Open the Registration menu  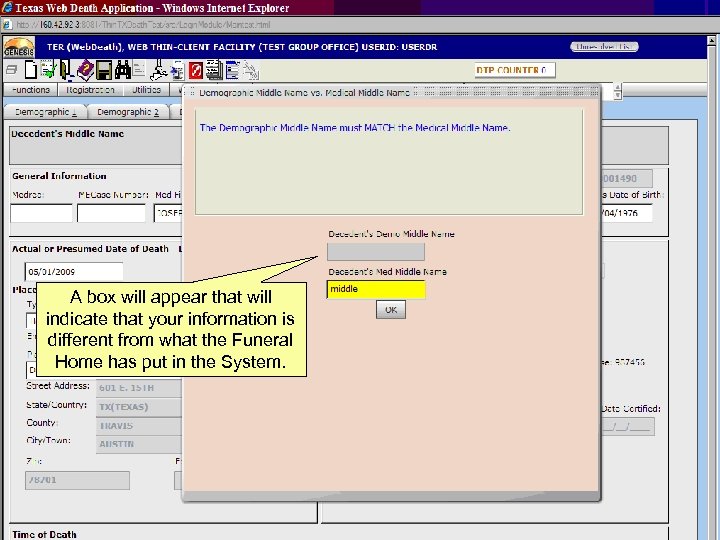[x=90, y=90]
